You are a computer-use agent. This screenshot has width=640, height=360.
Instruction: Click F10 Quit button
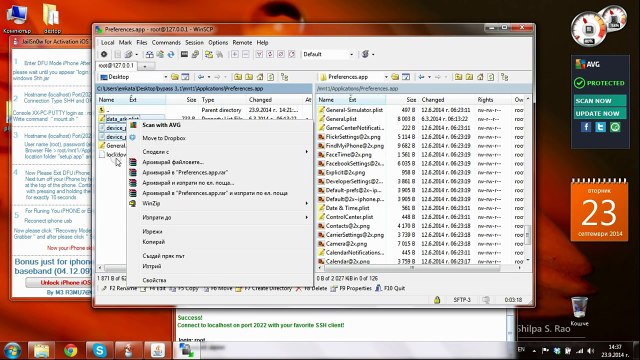click(x=390, y=288)
